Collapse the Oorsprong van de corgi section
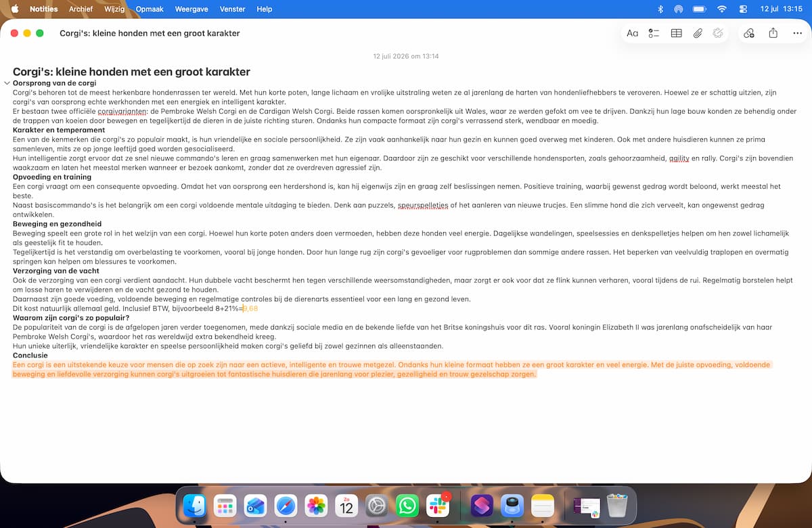The width and height of the screenshot is (812, 528). 7,83
